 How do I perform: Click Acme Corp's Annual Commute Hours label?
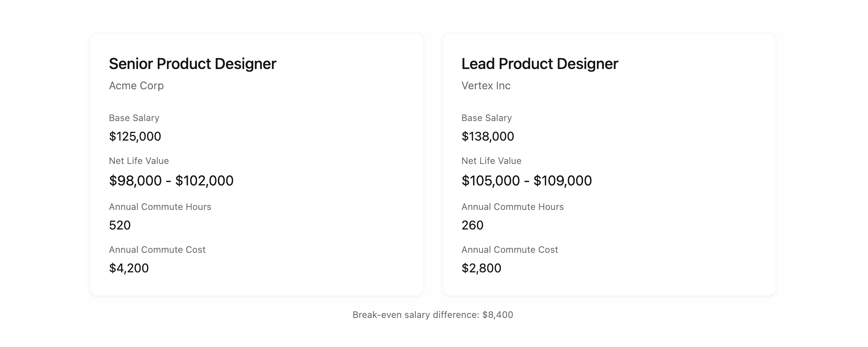point(160,206)
